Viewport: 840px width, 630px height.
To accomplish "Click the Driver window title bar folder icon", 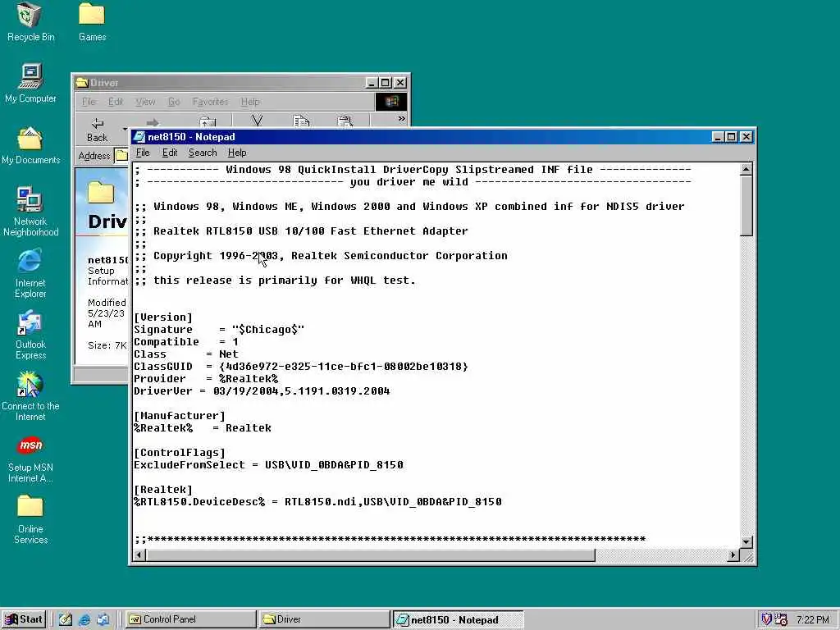I will point(82,83).
